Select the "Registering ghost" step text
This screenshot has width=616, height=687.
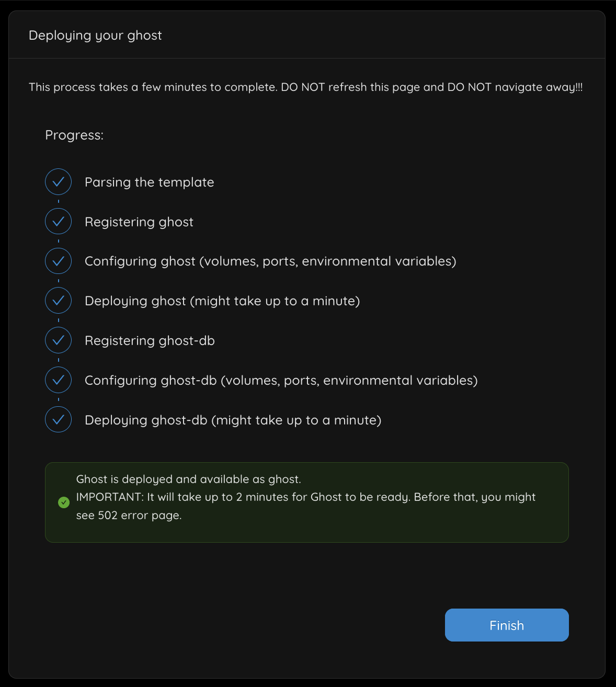pos(139,222)
